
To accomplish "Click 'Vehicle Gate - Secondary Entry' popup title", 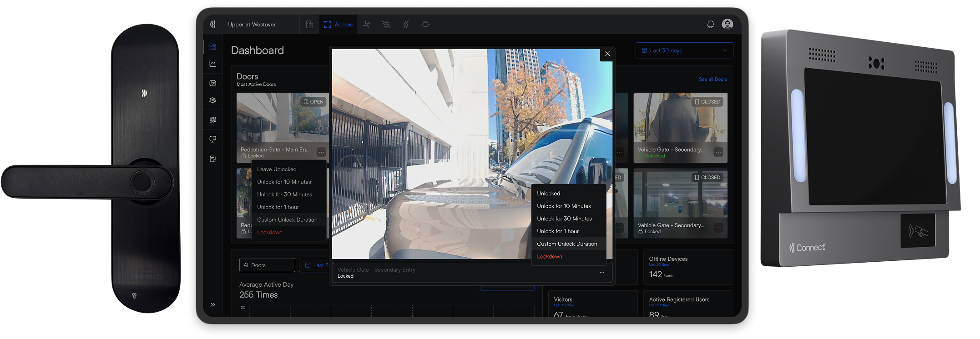I will pyautogui.click(x=376, y=269).
